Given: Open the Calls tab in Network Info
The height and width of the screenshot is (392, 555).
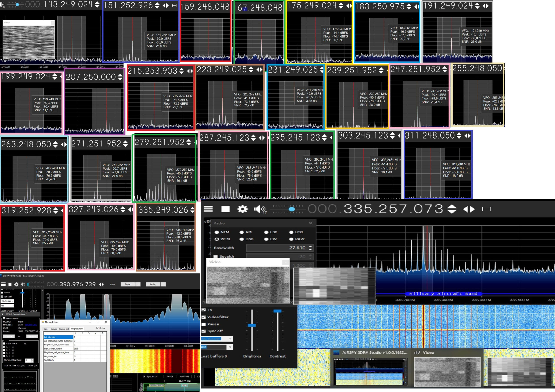Looking at the screenshot, I should pos(46,329).
